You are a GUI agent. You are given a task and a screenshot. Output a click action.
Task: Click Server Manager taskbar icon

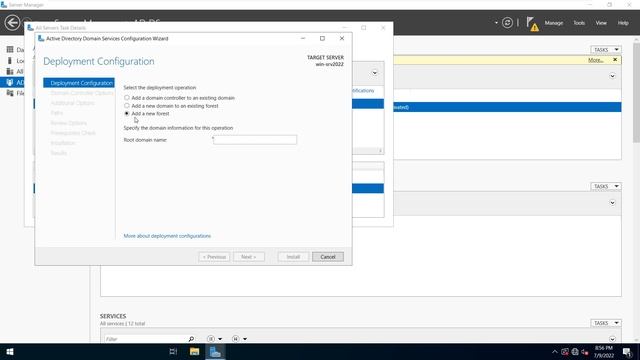click(215, 352)
